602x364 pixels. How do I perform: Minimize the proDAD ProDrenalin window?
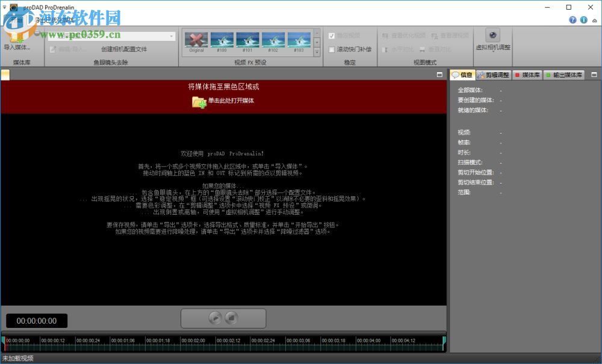(x=547, y=7)
